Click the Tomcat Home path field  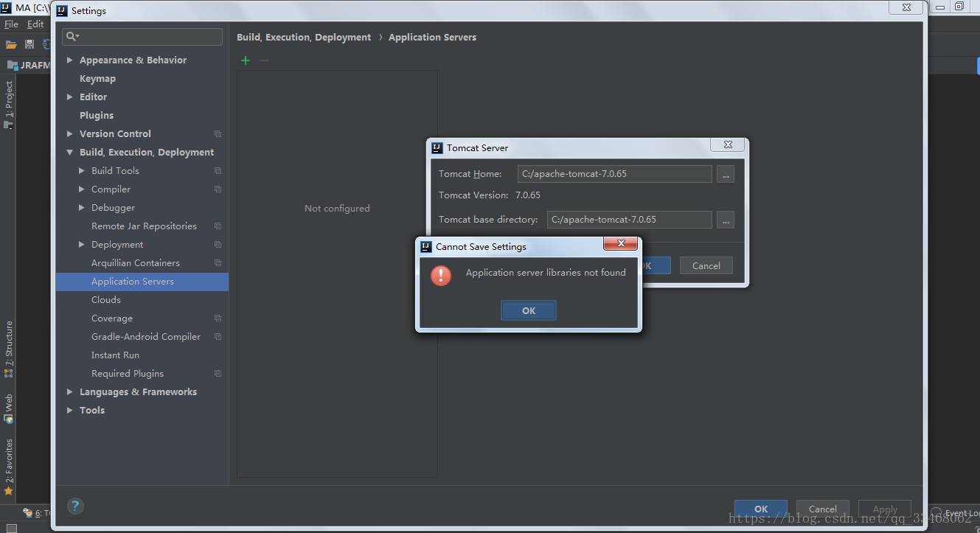[615, 174]
